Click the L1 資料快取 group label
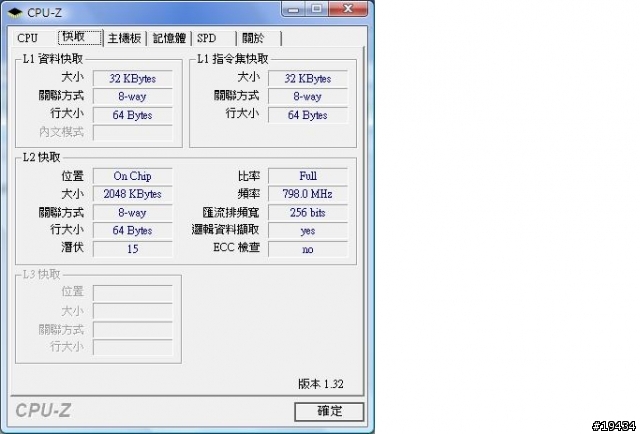 point(52,59)
